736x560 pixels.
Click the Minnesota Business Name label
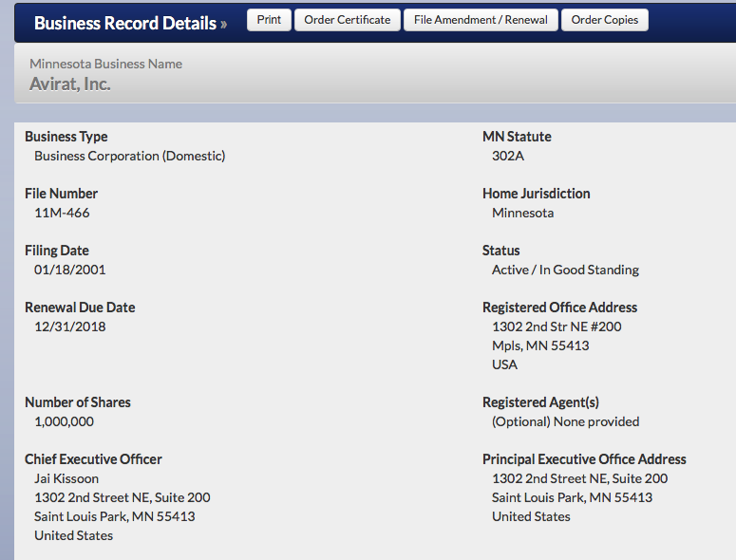tap(105, 64)
